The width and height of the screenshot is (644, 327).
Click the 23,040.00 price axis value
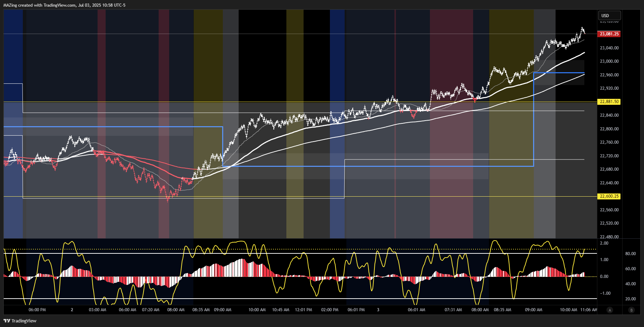click(609, 48)
